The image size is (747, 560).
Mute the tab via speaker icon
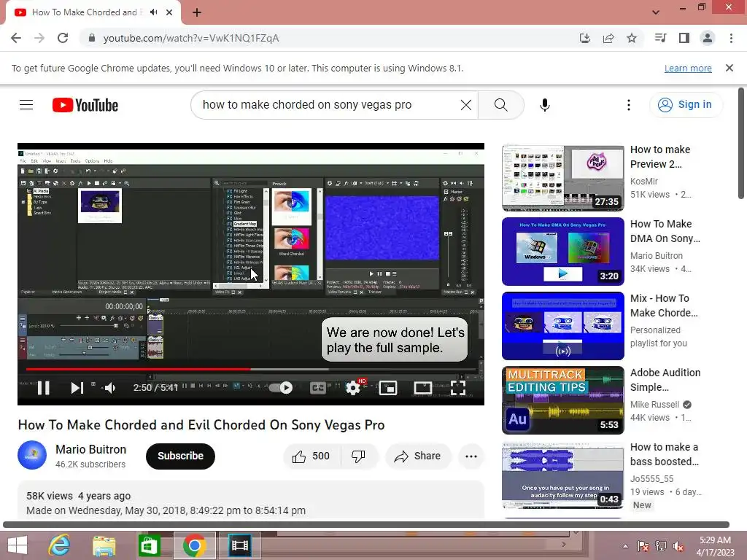[x=153, y=12]
